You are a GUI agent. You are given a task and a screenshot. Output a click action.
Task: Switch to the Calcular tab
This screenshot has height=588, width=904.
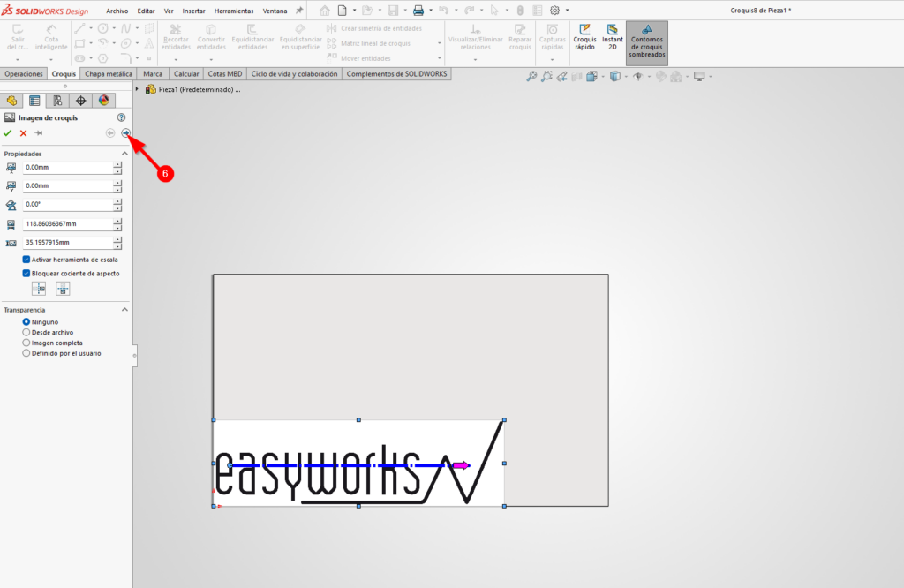(x=186, y=74)
